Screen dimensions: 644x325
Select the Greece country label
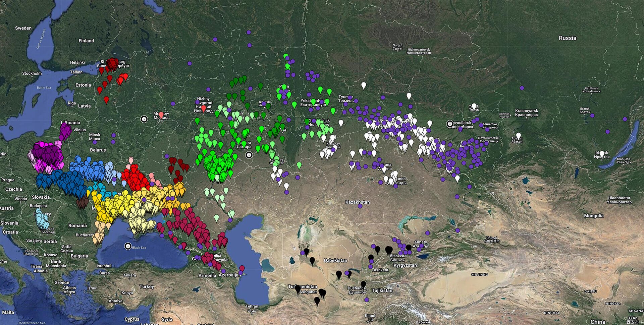tap(62, 282)
